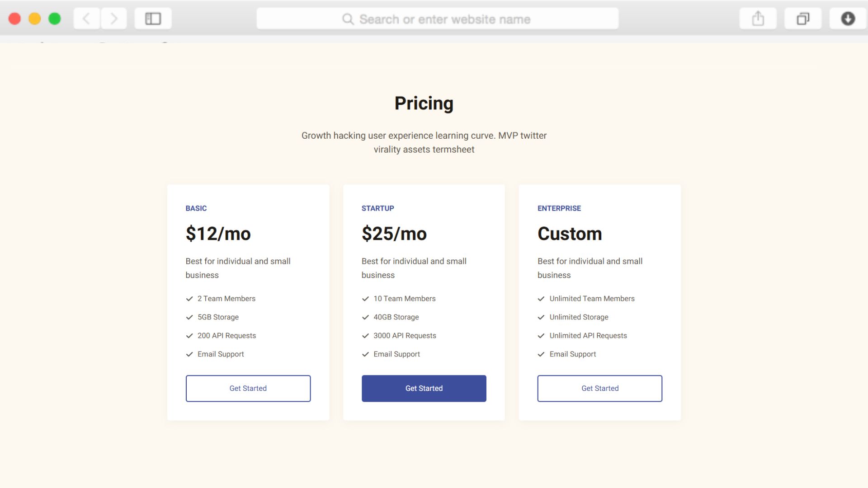The image size is (868, 488).
Task: Click the share icon in toolbar
Action: tap(758, 19)
